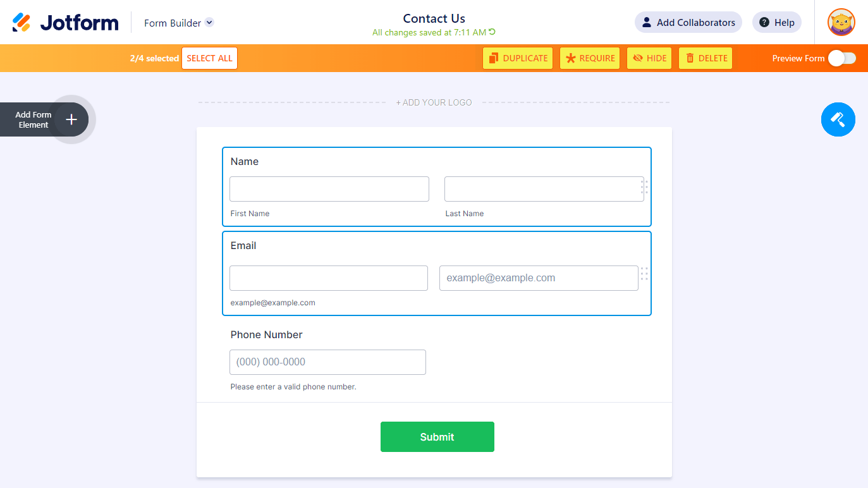The width and height of the screenshot is (868, 488).
Task: Toggle the Preview Form switch
Action: 841,58
